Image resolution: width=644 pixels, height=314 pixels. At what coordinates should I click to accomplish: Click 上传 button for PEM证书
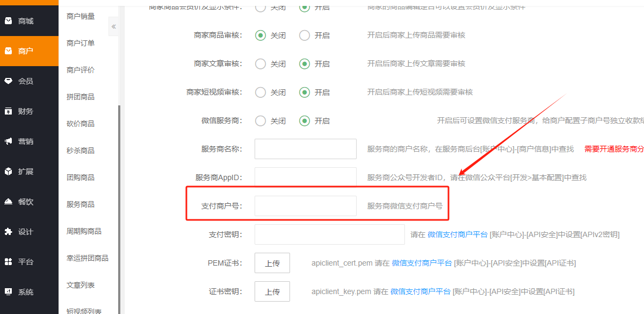pyautogui.click(x=272, y=263)
